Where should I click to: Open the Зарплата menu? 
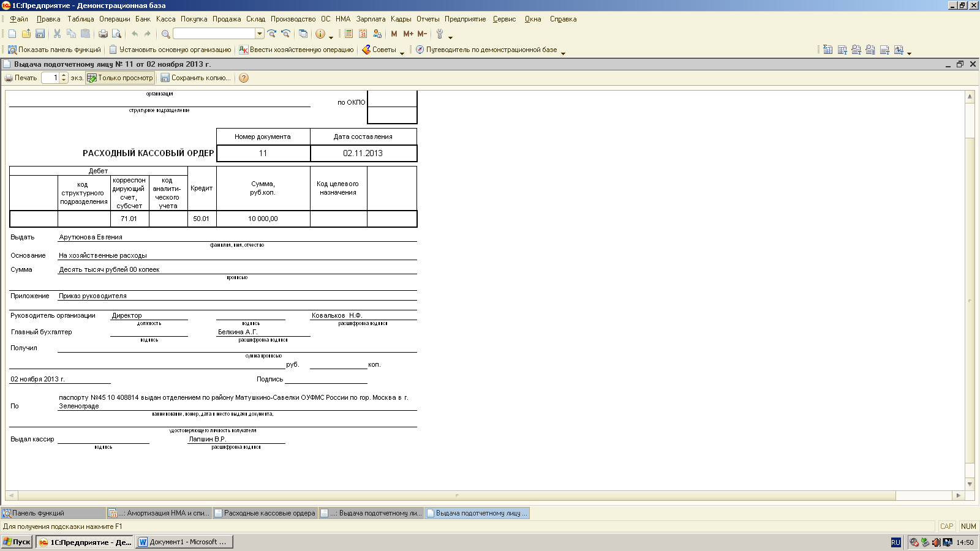click(x=371, y=19)
